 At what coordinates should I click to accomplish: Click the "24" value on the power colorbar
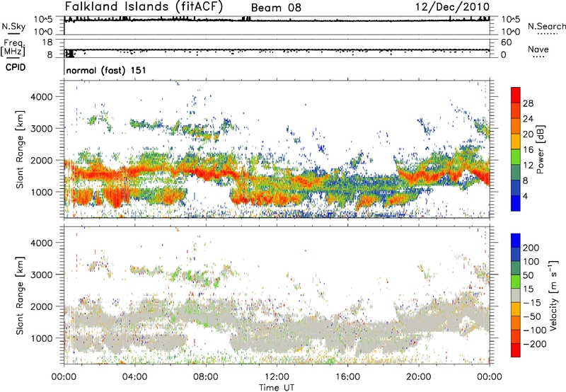coord(528,119)
